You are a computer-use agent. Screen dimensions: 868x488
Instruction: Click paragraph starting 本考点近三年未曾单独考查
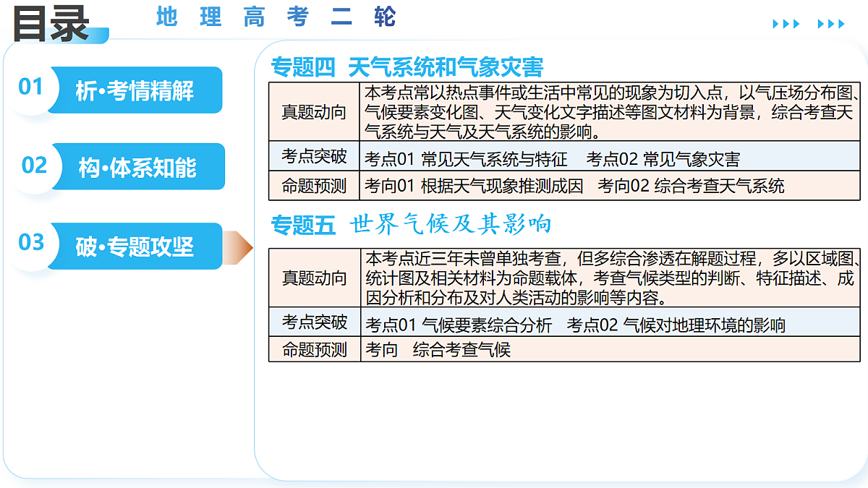coord(611,278)
